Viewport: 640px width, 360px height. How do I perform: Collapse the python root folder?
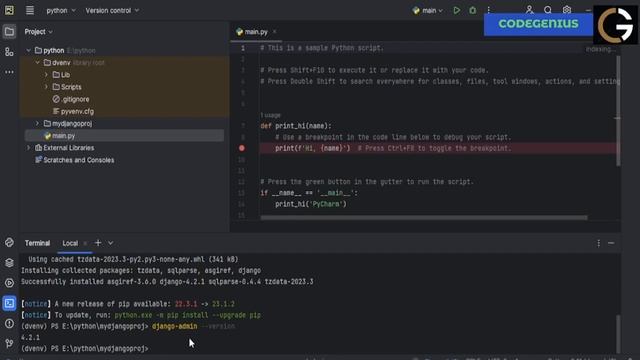pyautogui.click(x=28, y=51)
